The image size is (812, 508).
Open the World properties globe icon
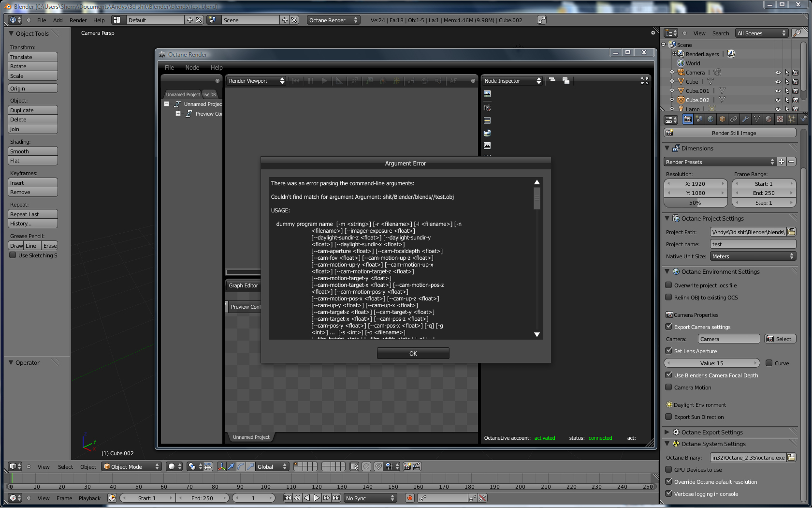[710, 119]
